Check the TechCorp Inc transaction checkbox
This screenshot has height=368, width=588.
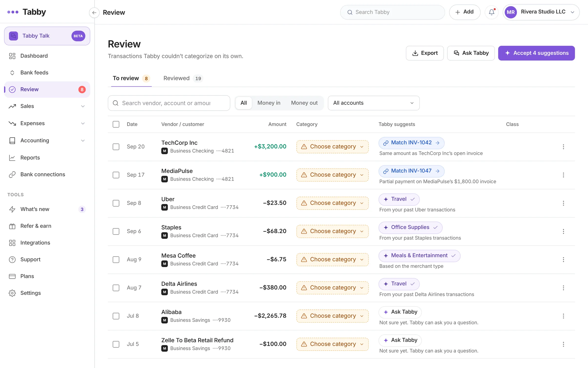coord(116,147)
